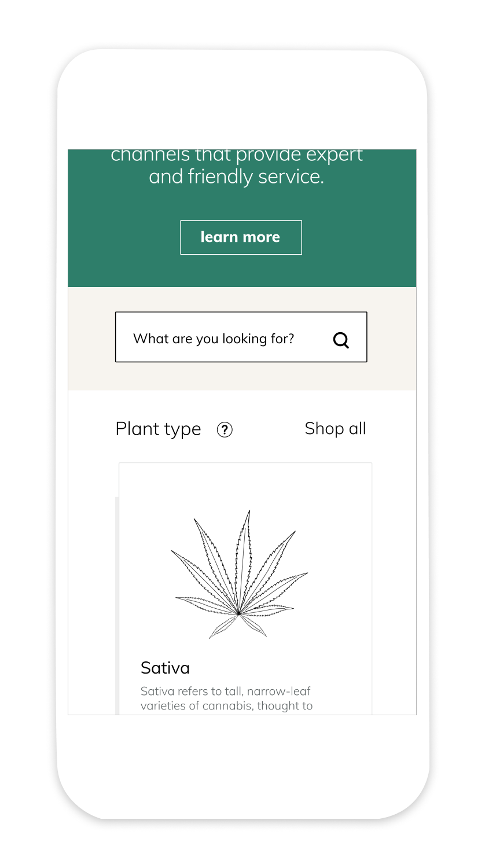Click the beige area around the search box
485x868 pixels.
[242, 377]
